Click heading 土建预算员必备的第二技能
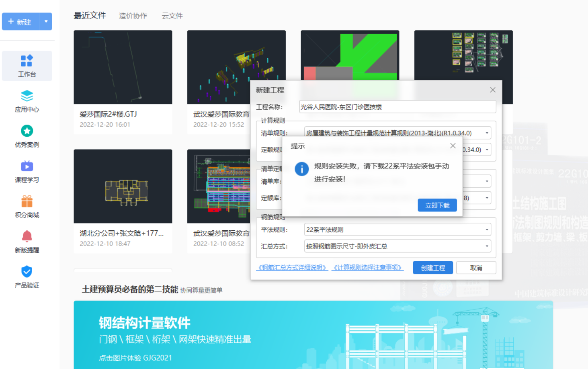The image size is (588, 369). click(130, 289)
